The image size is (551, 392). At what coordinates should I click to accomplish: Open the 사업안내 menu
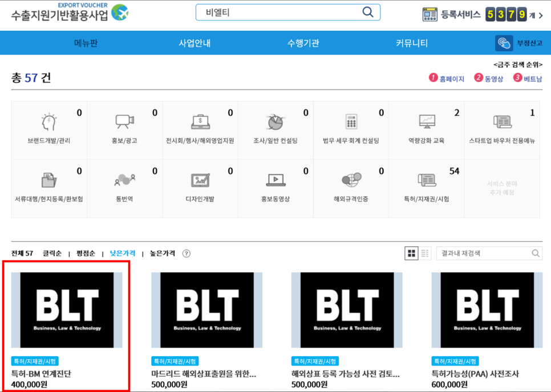point(195,43)
